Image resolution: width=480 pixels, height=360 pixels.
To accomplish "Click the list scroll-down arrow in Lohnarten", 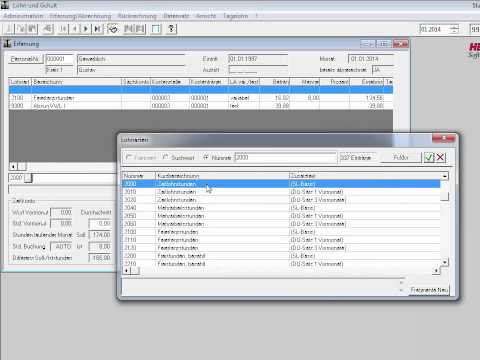I will [445, 262].
